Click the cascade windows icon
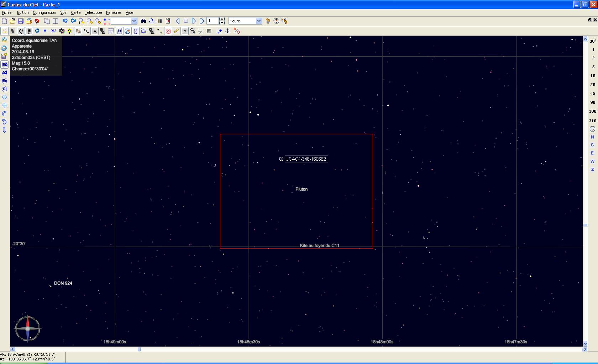 pos(47,21)
